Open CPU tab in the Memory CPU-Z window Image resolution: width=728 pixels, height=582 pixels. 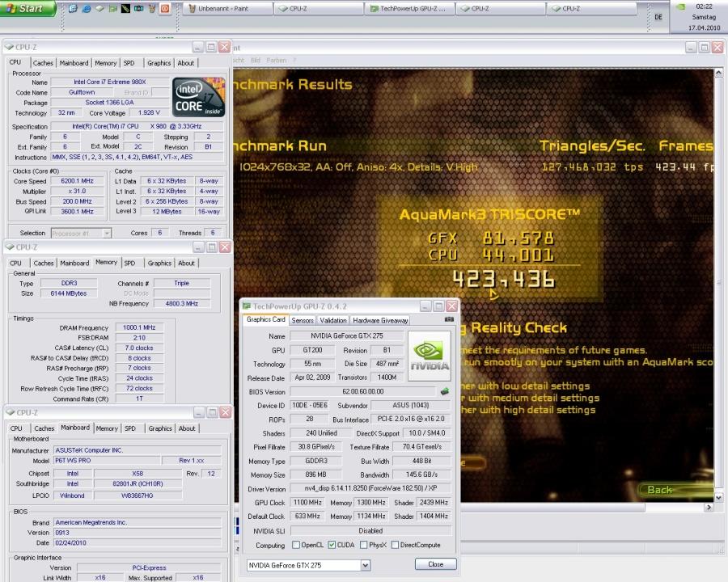tap(16, 263)
